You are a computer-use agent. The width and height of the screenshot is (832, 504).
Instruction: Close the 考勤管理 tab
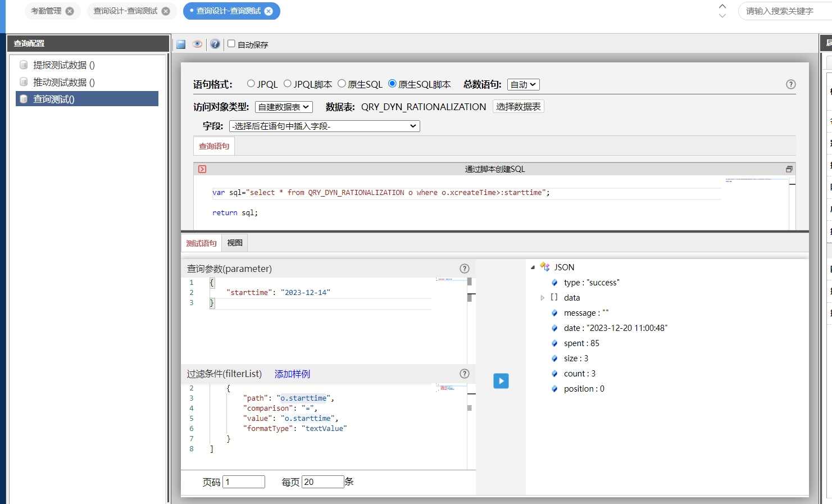[70, 11]
